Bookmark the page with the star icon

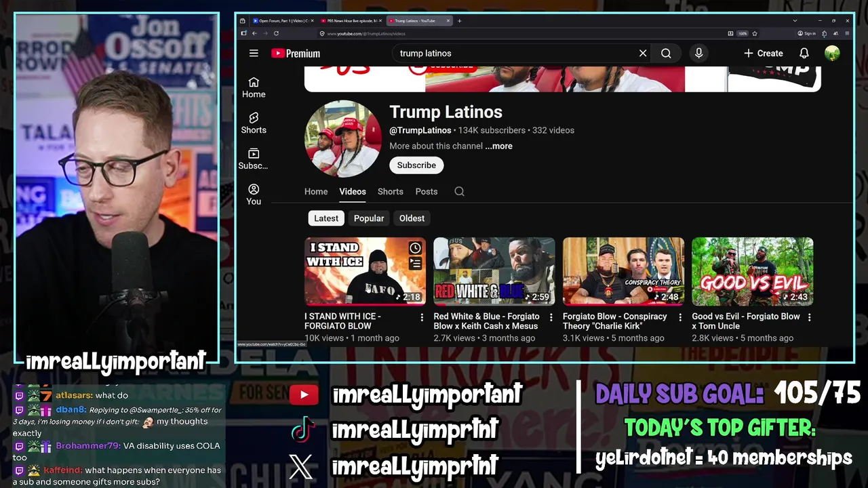[x=755, y=33]
